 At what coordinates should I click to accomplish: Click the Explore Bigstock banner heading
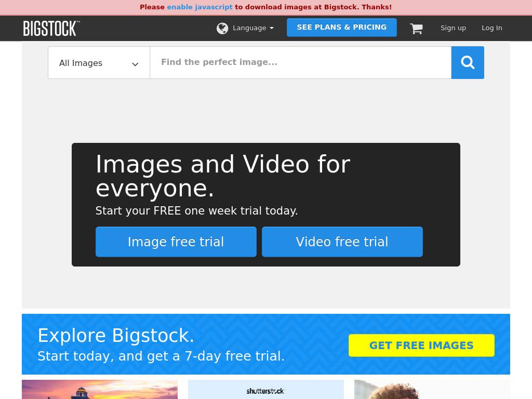click(116, 336)
